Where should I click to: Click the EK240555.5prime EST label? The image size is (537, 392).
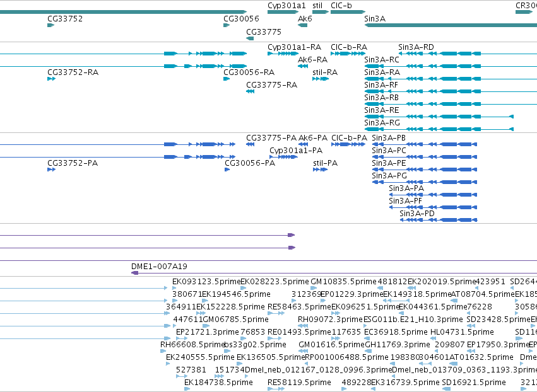200,357
